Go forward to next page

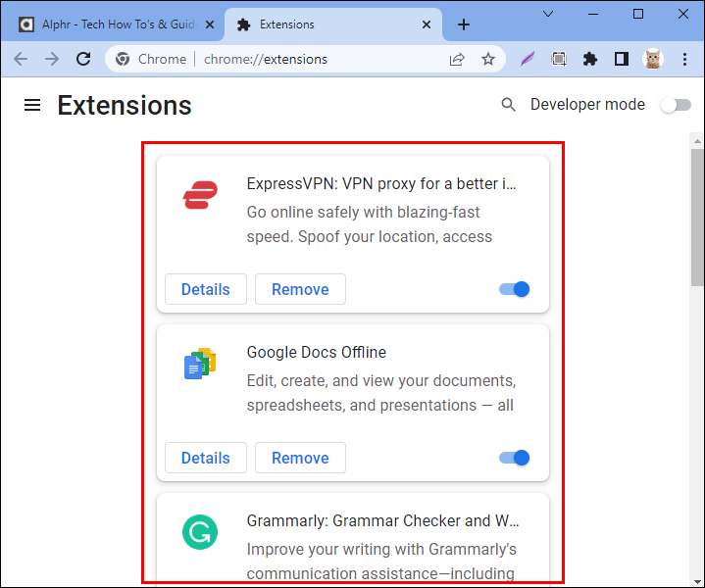tap(52, 59)
